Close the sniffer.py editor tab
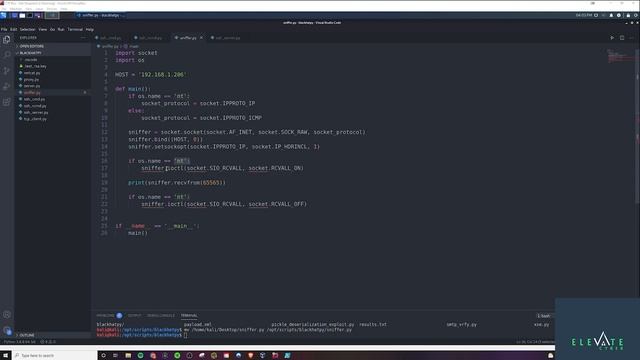640x360 pixels. (x=201, y=38)
